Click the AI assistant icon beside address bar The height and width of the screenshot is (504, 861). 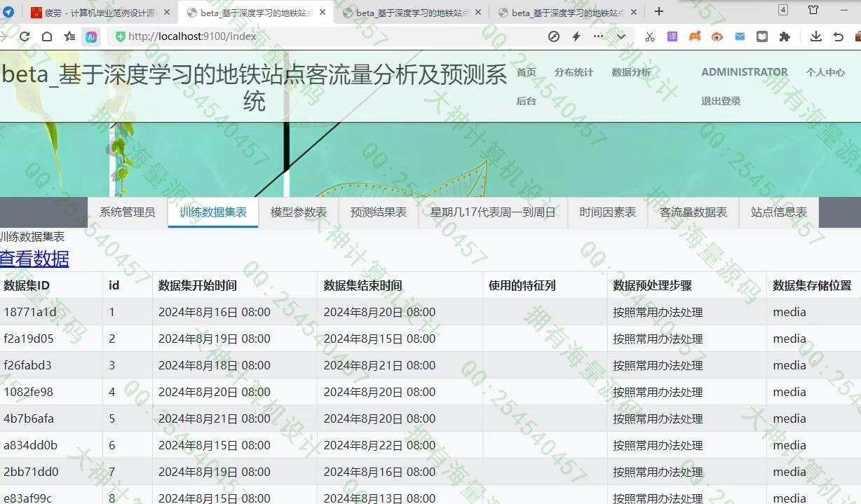(91, 37)
